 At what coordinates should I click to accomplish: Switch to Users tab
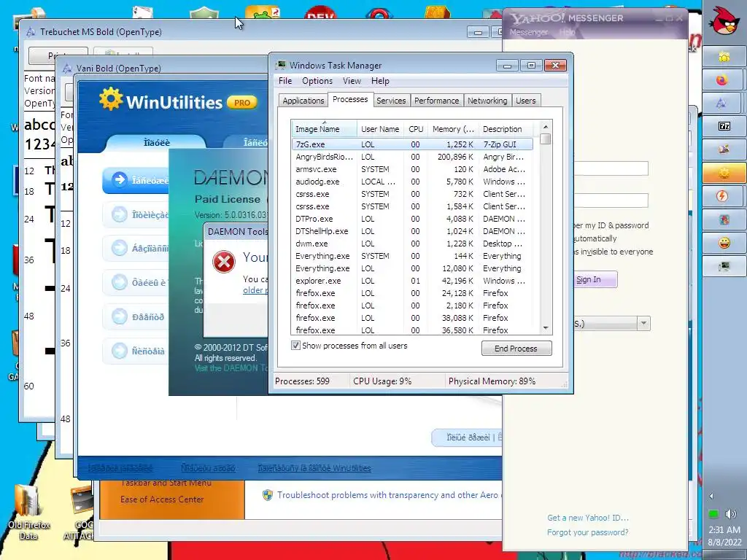tap(525, 101)
